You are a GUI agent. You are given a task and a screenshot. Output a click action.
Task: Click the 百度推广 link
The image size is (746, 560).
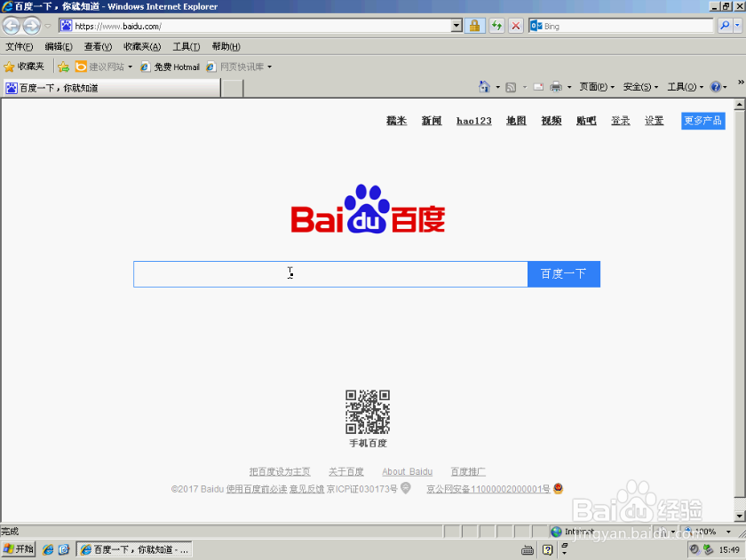pos(468,471)
